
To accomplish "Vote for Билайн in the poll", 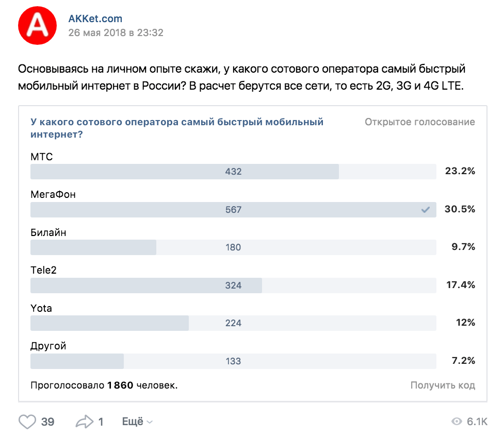I will 233,247.
